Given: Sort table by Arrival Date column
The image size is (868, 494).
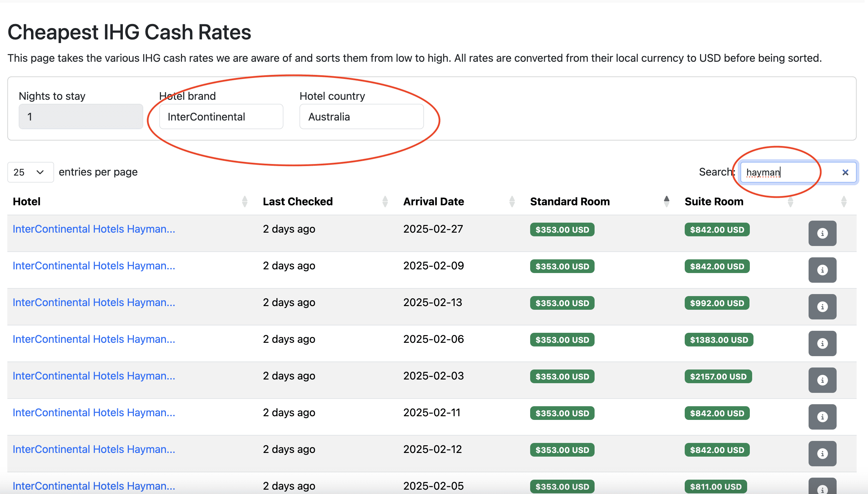Looking at the screenshot, I should (512, 202).
